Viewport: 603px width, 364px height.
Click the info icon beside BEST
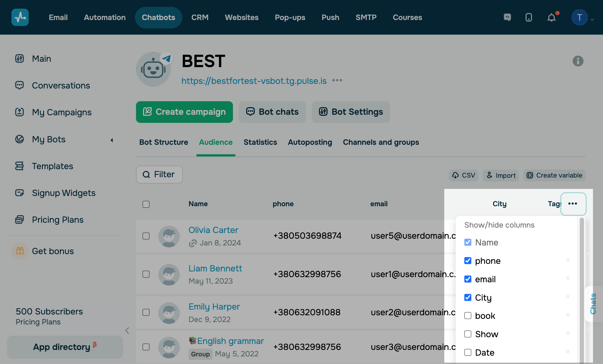click(x=578, y=61)
